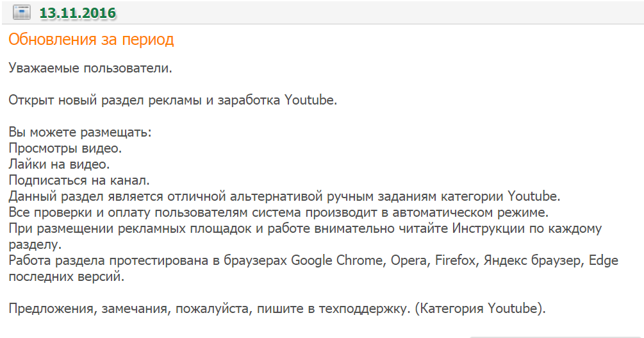Click the date 13.11.2016

tap(79, 12)
